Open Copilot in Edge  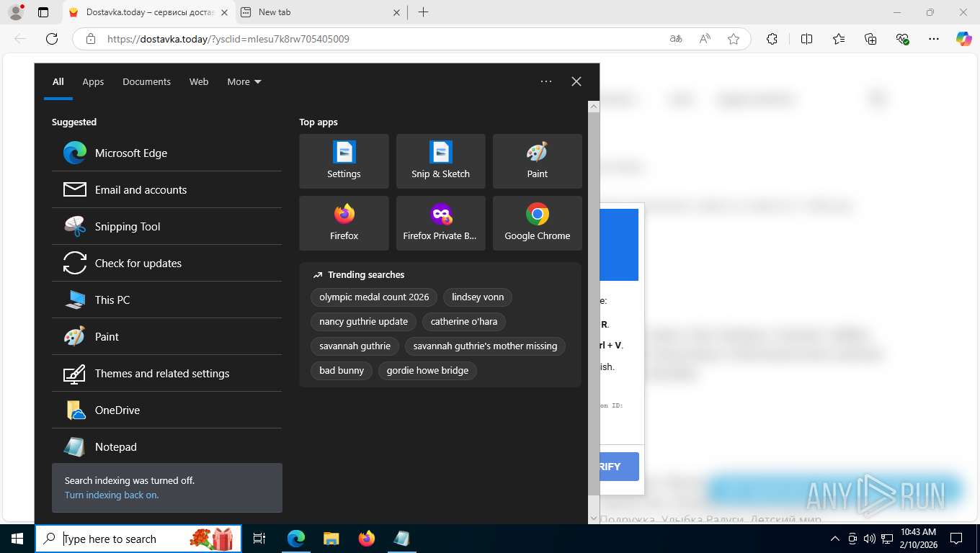(964, 39)
